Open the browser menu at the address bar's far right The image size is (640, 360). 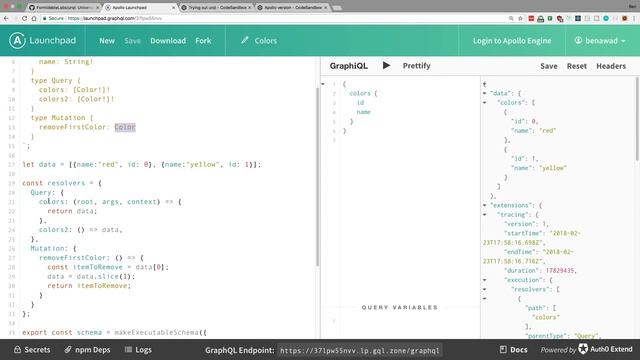click(634, 18)
